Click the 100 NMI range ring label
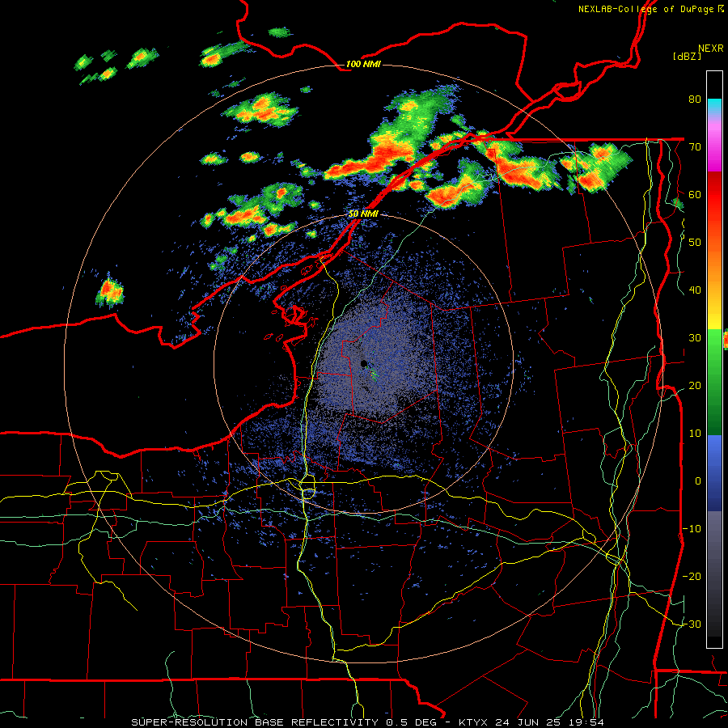Image resolution: width=728 pixels, height=728 pixels. coord(363,64)
